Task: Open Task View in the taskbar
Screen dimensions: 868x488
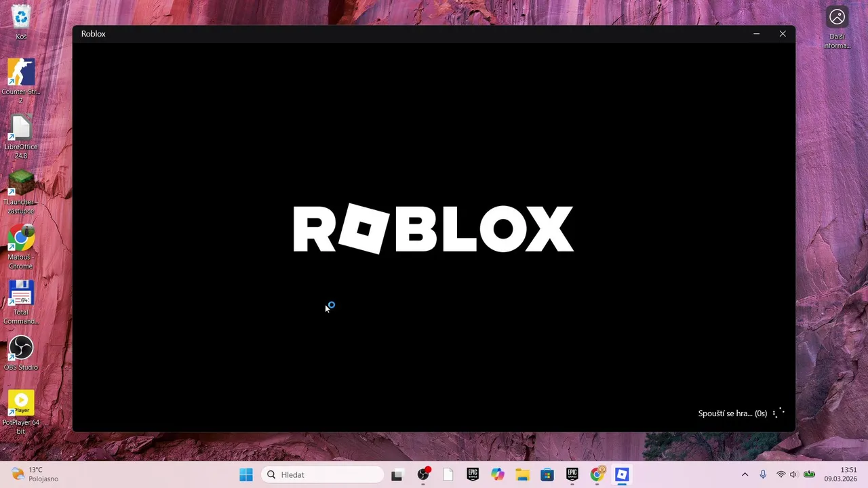Action: coord(397,474)
